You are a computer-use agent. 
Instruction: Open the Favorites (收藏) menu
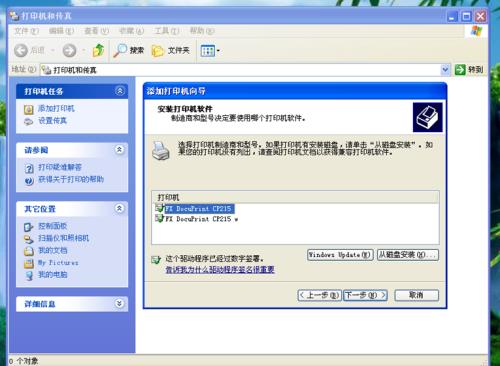pyautogui.click(x=131, y=31)
